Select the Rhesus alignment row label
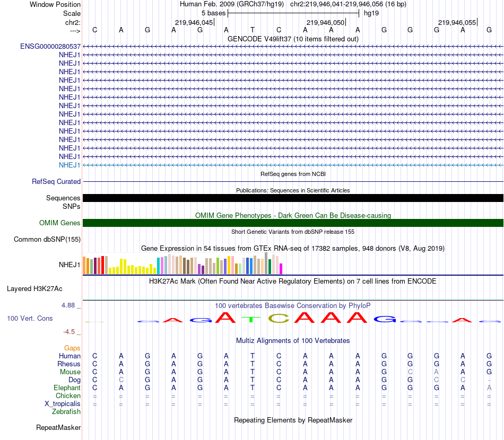This screenshot has width=504, height=440. (x=69, y=364)
